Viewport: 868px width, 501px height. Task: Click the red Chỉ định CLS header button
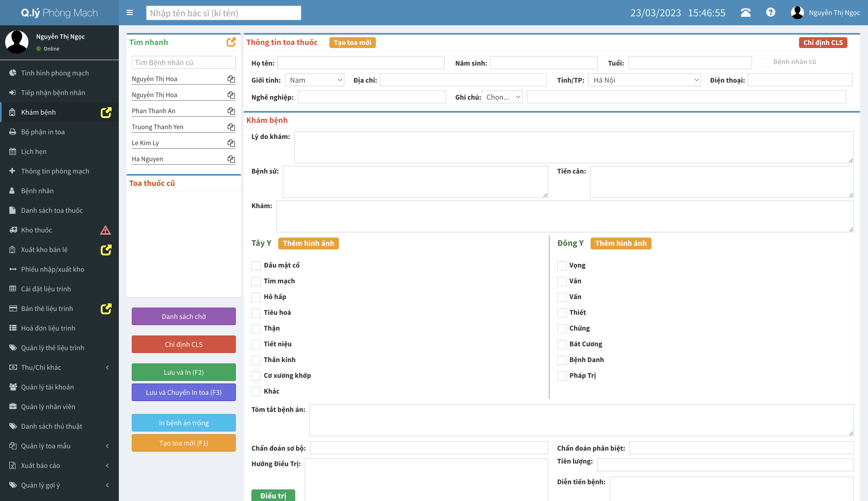tap(823, 42)
